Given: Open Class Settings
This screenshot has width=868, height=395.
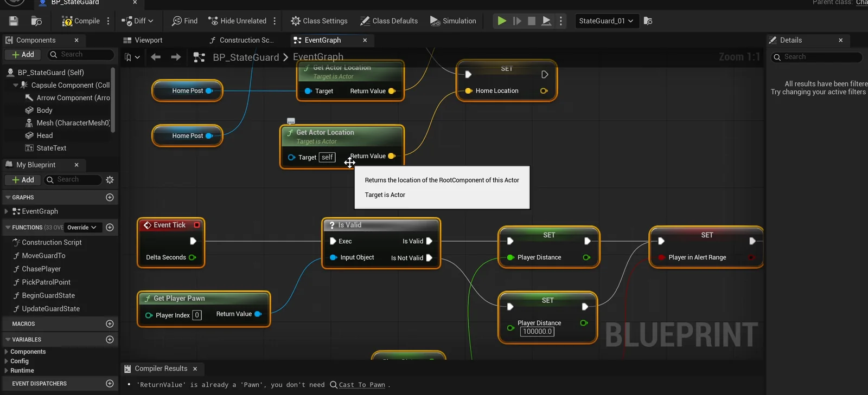Looking at the screenshot, I should point(319,21).
